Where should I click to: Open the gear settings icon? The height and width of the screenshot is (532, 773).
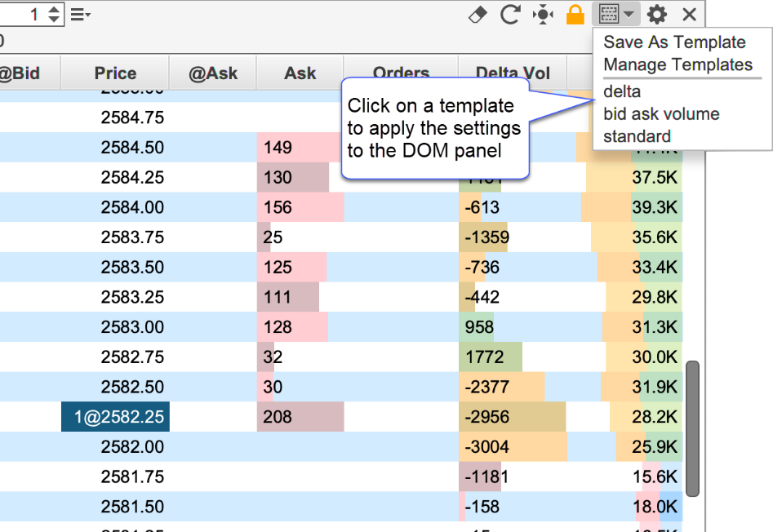(x=656, y=15)
